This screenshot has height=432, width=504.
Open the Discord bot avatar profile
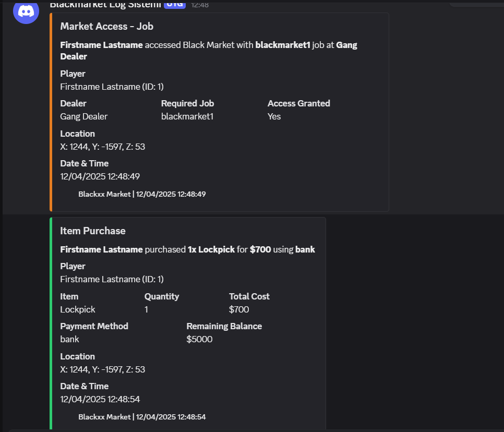pos(26,11)
